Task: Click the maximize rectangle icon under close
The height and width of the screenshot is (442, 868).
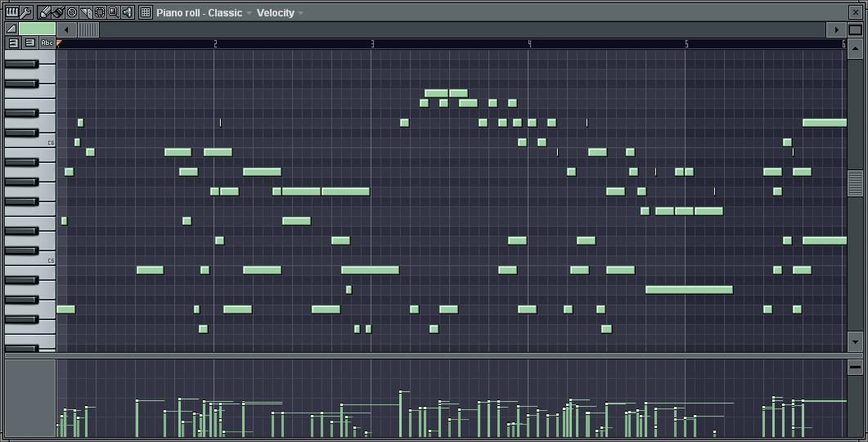Action: 855,29
